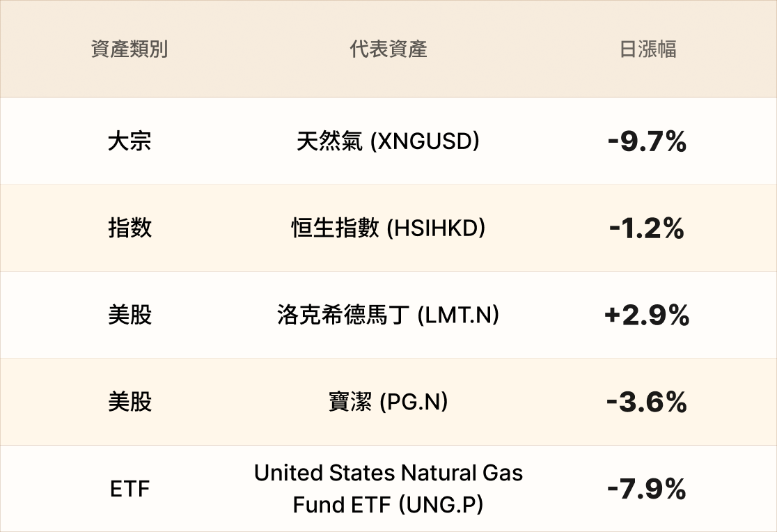Select the +2.9% daily change value
Image resolution: width=777 pixels, height=532 pixels.
click(647, 315)
